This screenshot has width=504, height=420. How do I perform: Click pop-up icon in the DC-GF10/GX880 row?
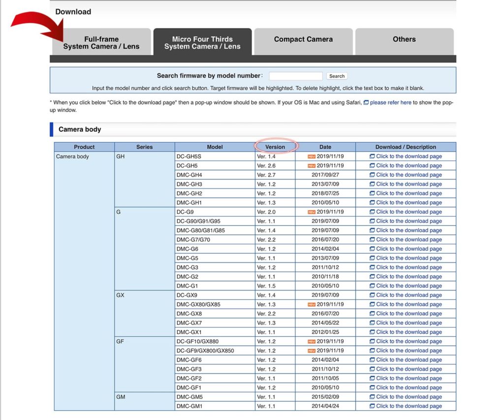coord(372,341)
